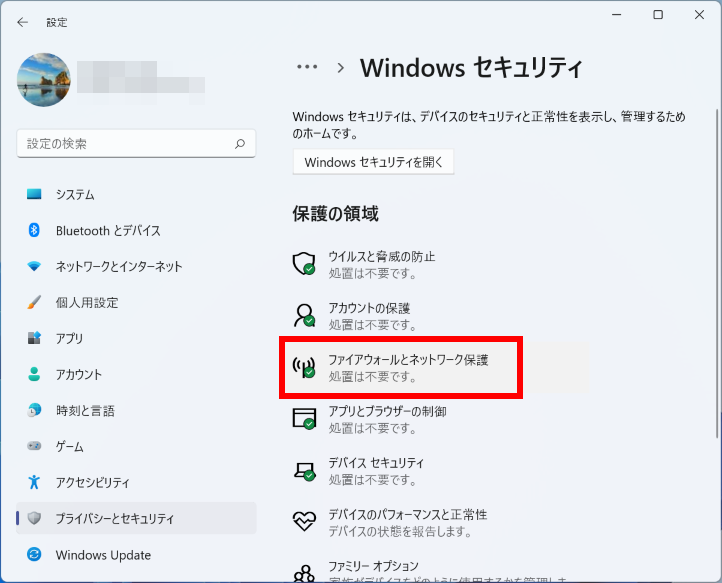This screenshot has height=583, width=722.
Task: Click the magnifier search icon
Action: point(240,144)
